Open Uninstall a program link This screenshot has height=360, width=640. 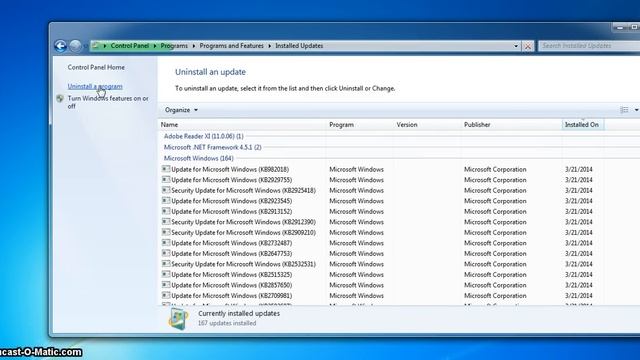pos(95,86)
